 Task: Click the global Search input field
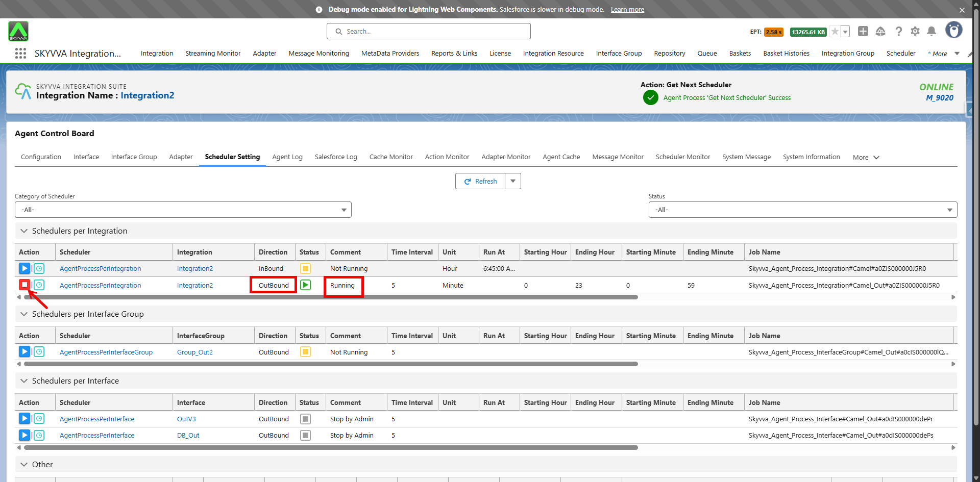pos(429,32)
